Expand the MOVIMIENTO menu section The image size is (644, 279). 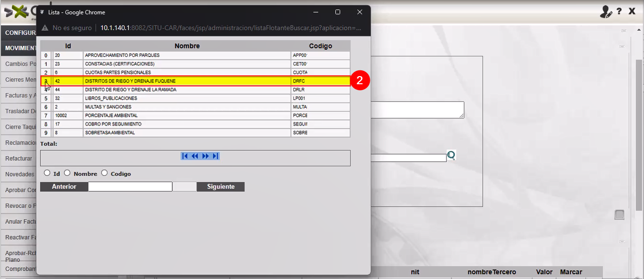click(x=19, y=48)
